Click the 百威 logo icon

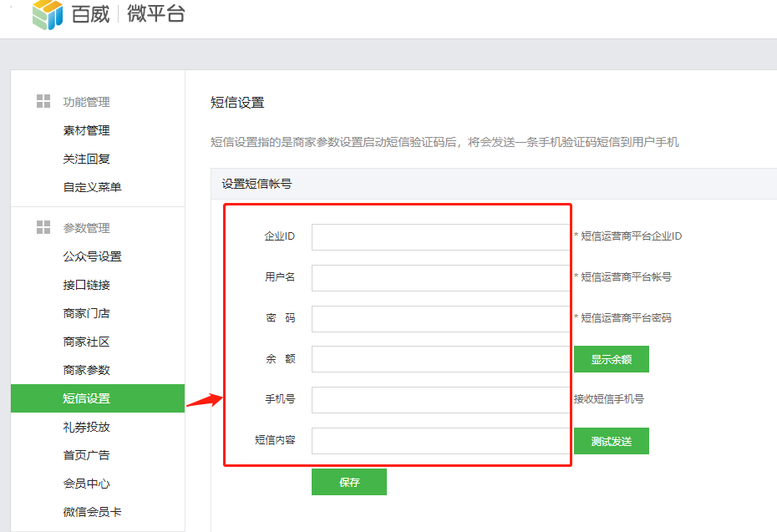point(48,14)
